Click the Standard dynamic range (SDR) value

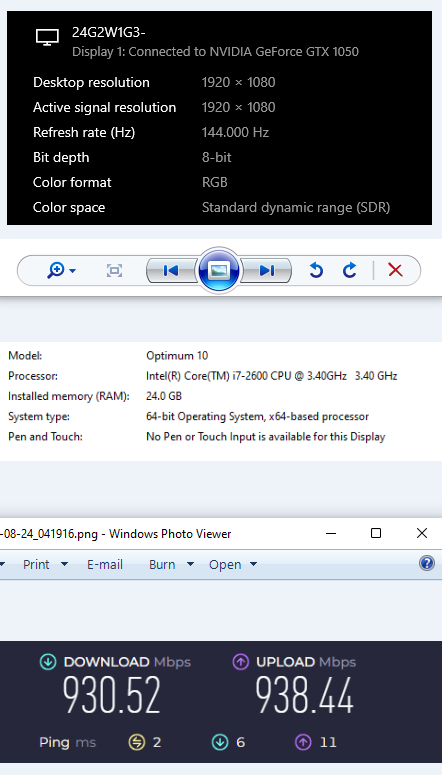coord(296,207)
